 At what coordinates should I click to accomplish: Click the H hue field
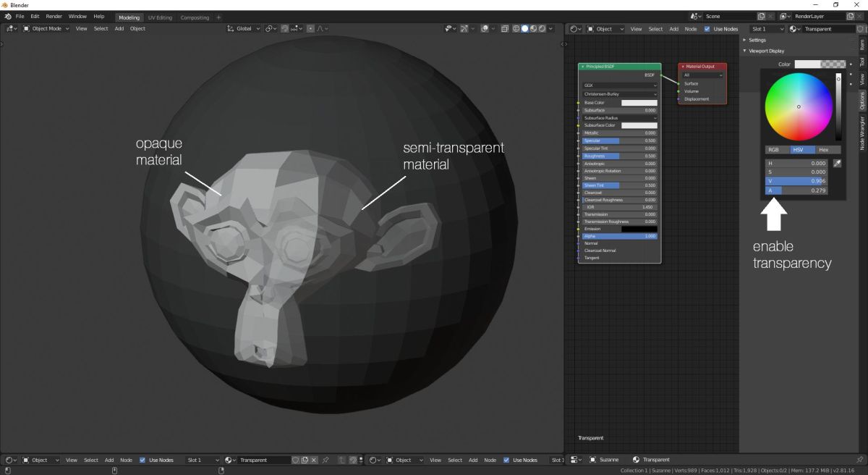pyautogui.click(x=796, y=164)
